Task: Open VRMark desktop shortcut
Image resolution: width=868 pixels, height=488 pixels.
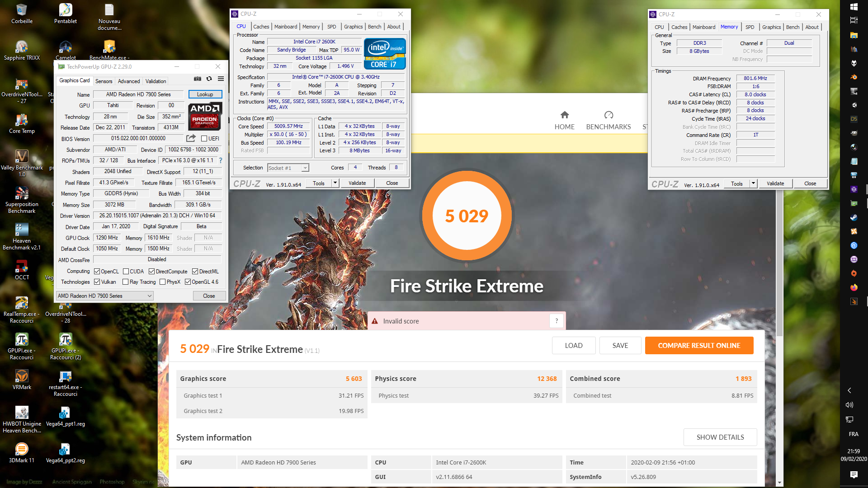Action: point(22,380)
